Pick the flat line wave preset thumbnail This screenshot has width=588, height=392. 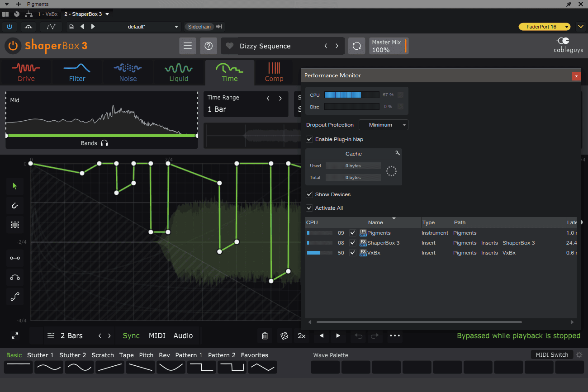point(18,367)
